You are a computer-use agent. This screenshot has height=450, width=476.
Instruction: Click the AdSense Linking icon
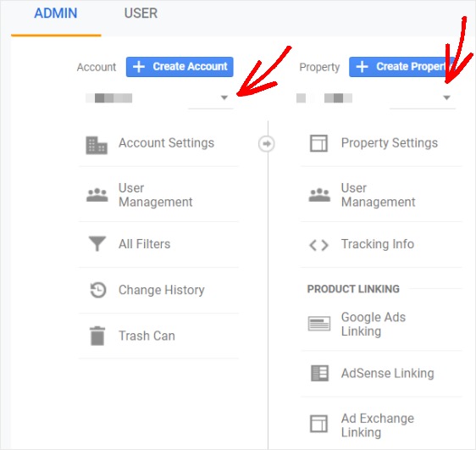coord(319,373)
